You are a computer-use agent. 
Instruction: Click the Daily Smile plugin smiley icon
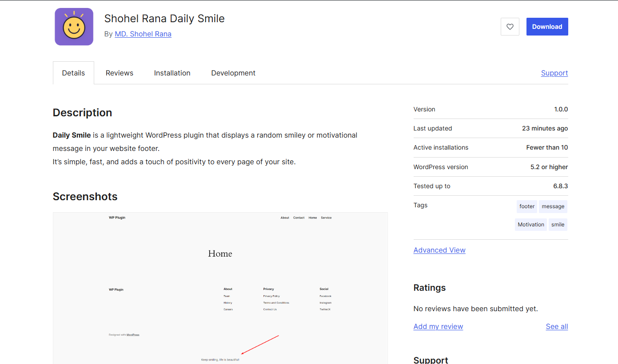(x=74, y=27)
